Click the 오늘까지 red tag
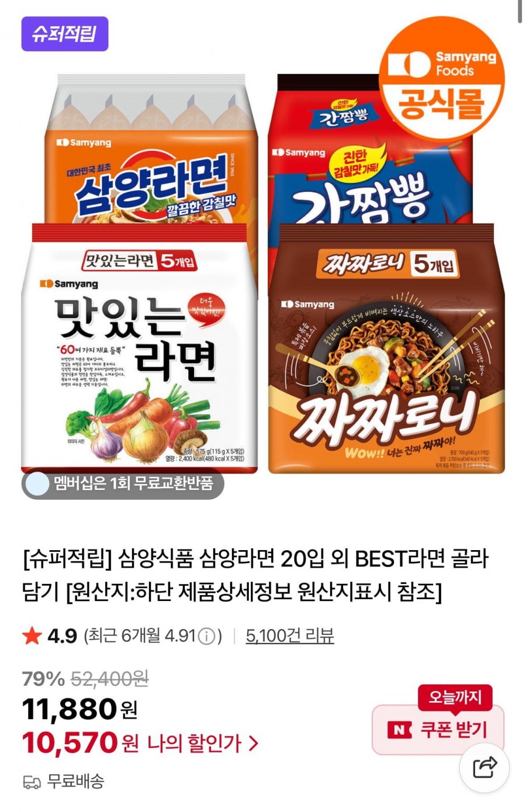This screenshot has height=812, width=526. coord(455,697)
